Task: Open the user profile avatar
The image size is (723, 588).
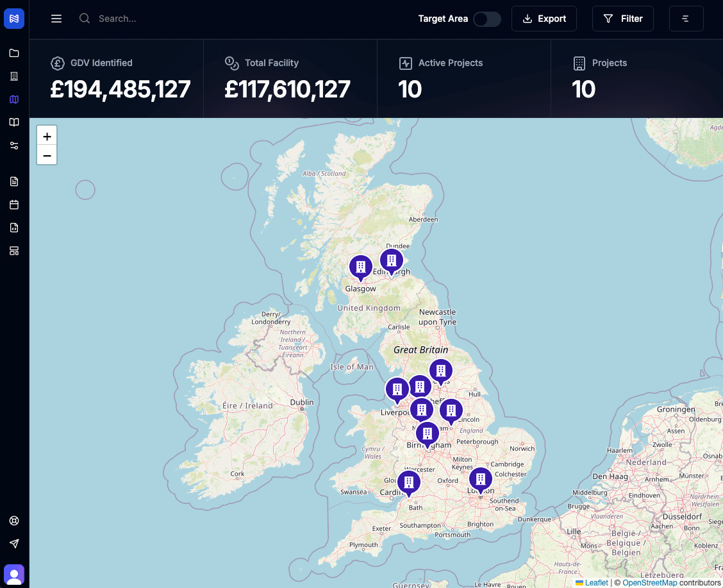Action: (x=14, y=575)
